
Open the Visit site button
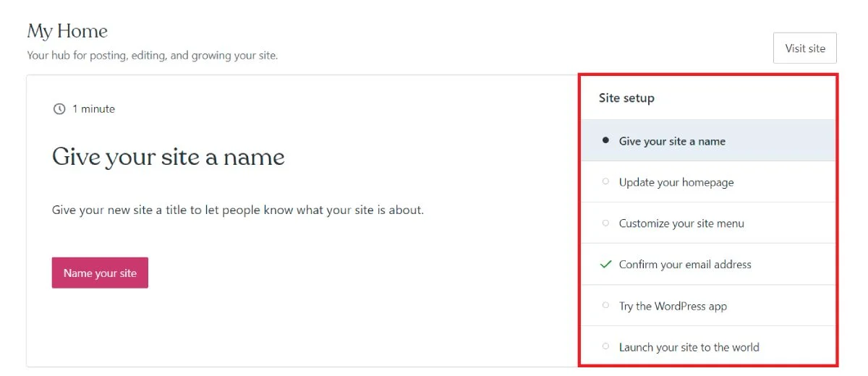pyautogui.click(x=805, y=48)
